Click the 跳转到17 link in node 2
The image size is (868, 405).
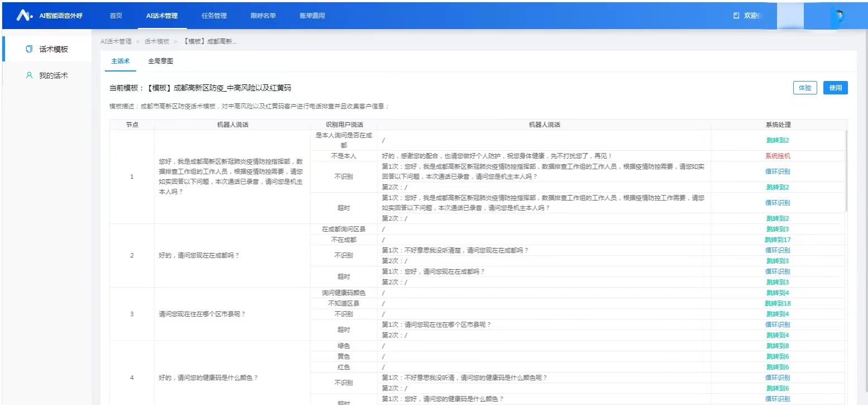(778, 240)
